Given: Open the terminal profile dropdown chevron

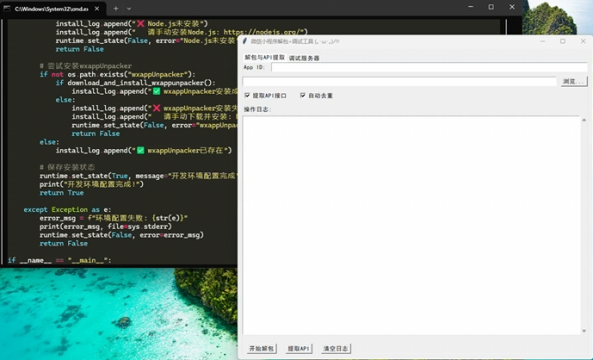Looking at the screenshot, I should (129, 8).
